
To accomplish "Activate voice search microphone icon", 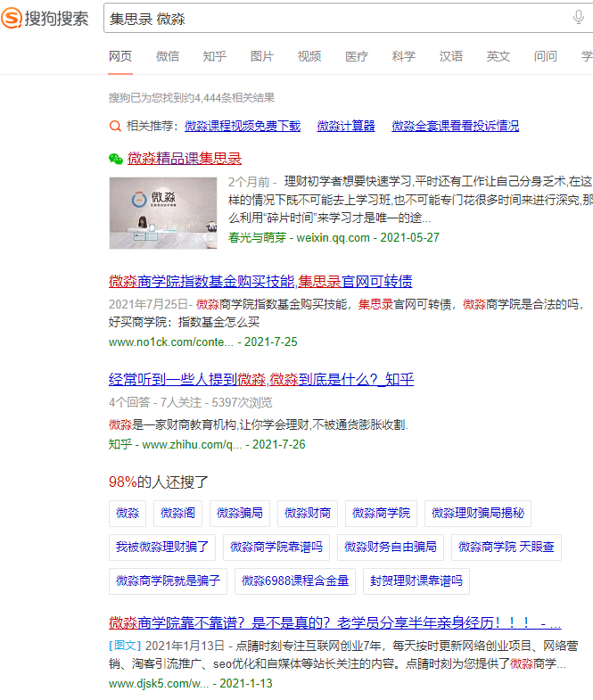I will tap(578, 18).
